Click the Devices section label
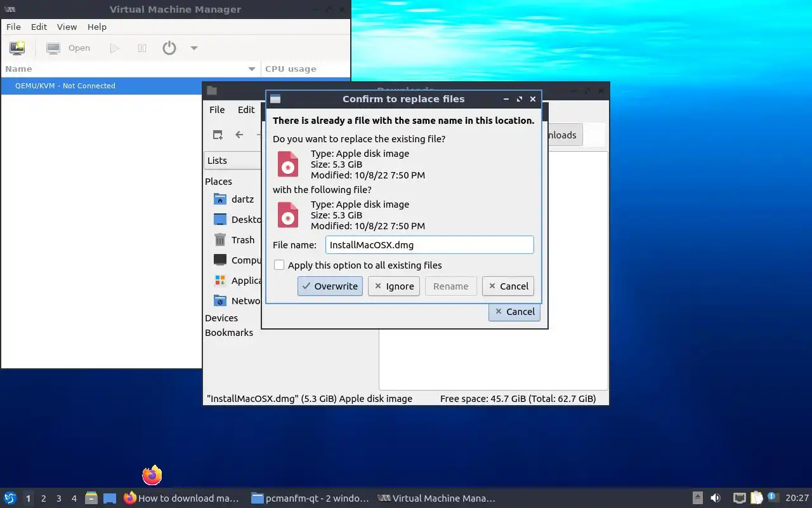This screenshot has width=812, height=508. [x=221, y=317]
